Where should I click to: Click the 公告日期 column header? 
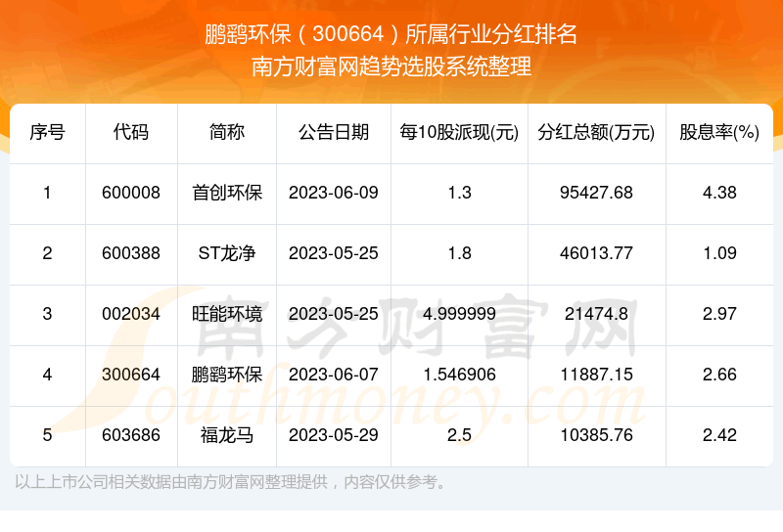click(334, 132)
